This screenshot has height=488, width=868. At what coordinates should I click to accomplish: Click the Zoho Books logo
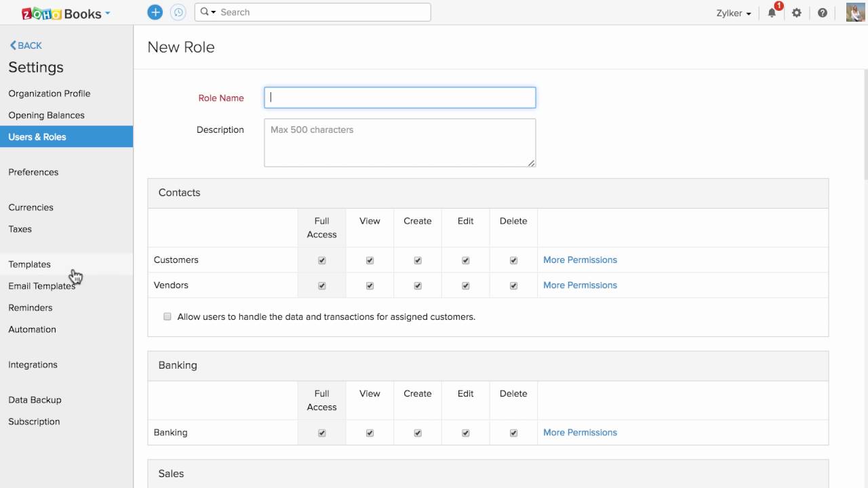coord(61,13)
